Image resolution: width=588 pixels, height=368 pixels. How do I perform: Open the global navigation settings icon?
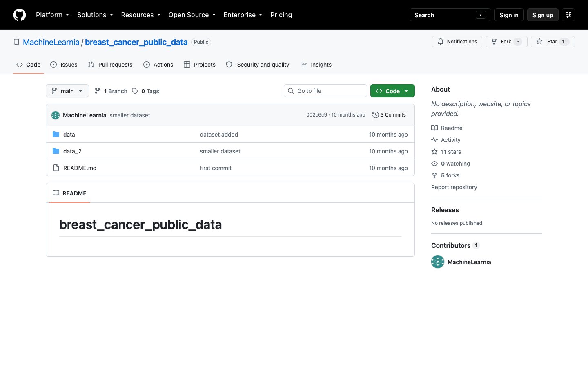pyautogui.click(x=568, y=15)
